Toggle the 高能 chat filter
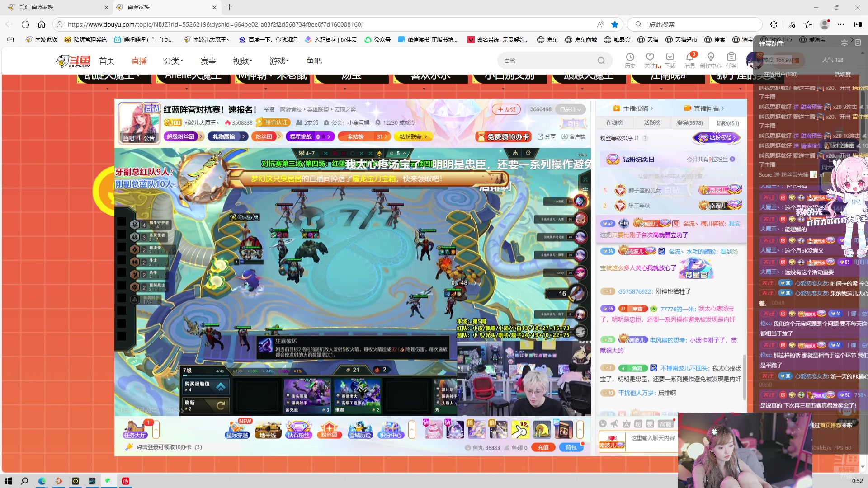The width and height of the screenshot is (868, 488). (665, 424)
